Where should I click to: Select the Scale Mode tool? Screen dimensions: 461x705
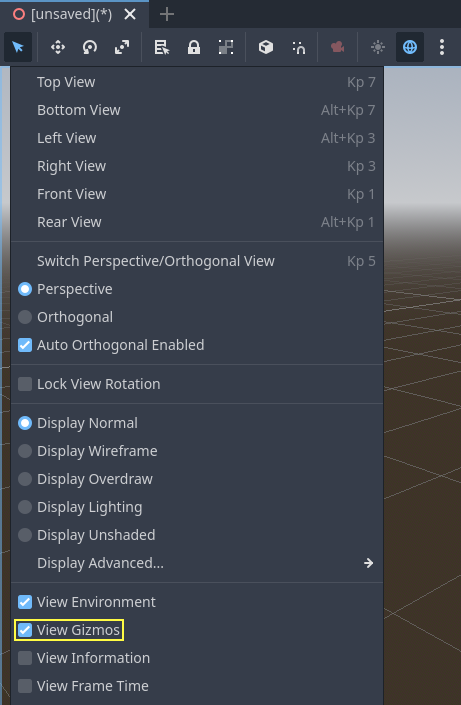pos(122,47)
